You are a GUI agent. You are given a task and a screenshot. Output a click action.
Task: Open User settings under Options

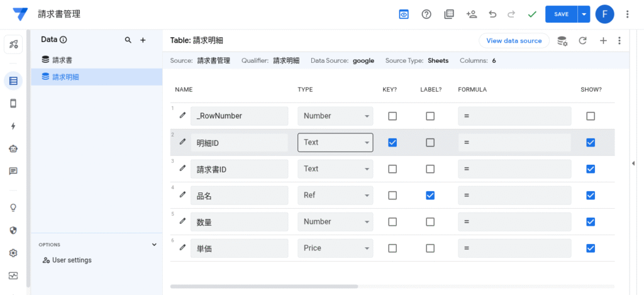coord(71,260)
